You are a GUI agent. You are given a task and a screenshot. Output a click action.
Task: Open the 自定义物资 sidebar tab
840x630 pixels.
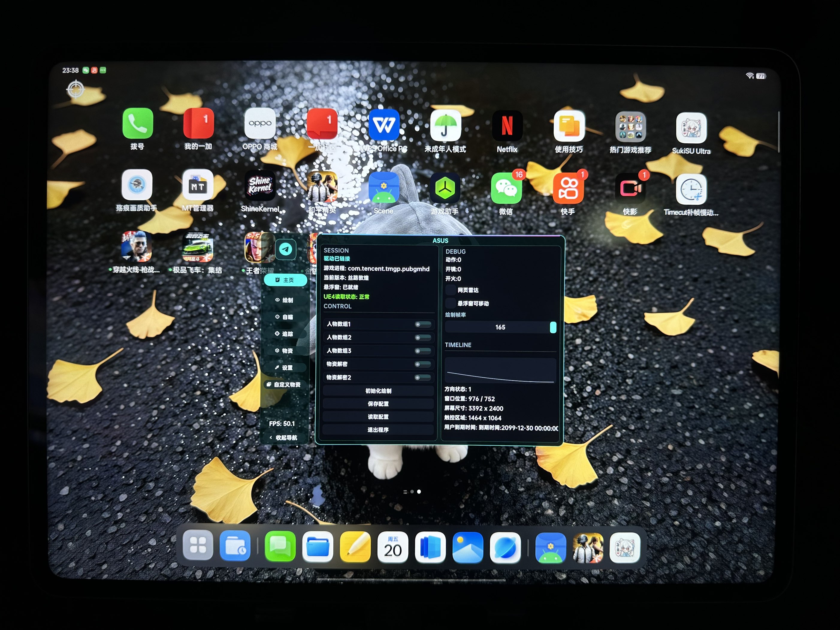tap(284, 385)
